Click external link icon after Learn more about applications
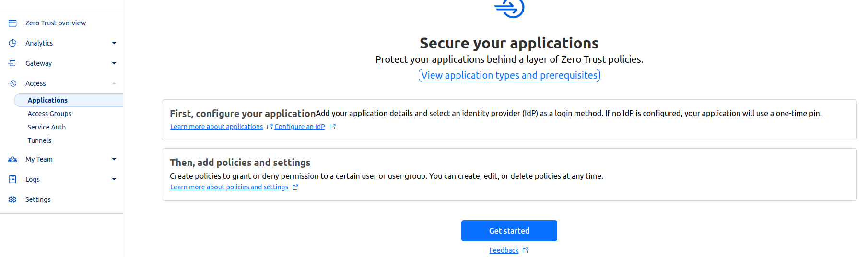The width and height of the screenshot is (868, 257). (x=270, y=127)
